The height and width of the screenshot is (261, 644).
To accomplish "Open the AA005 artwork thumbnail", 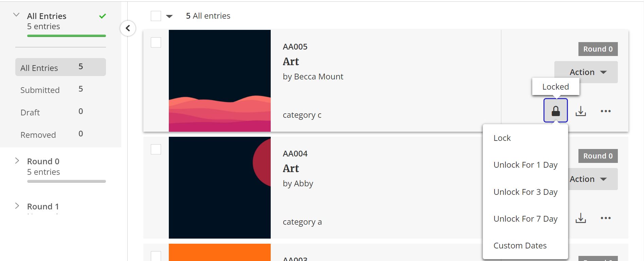I will click(x=220, y=81).
